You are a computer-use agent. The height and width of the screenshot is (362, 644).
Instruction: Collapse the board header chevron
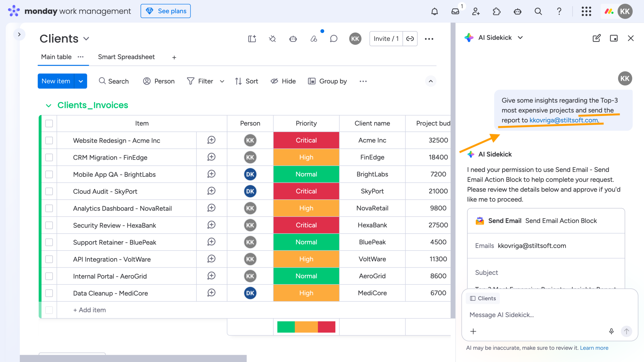[431, 81]
